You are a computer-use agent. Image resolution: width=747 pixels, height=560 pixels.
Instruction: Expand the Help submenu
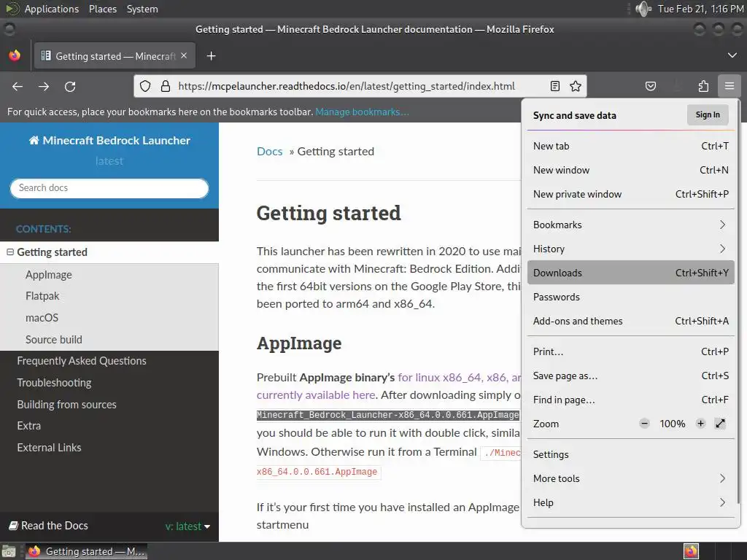[x=631, y=503]
